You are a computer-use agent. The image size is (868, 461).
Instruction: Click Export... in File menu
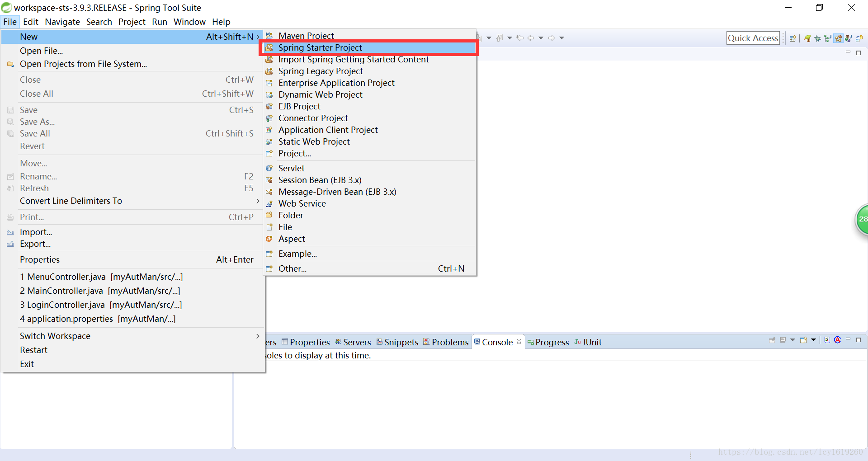[x=133, y=244]
